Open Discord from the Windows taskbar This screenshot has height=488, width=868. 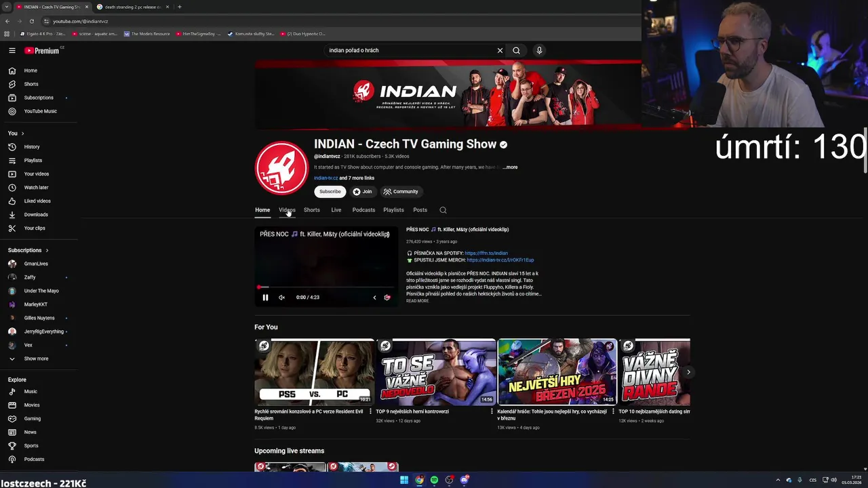point(464,480)
